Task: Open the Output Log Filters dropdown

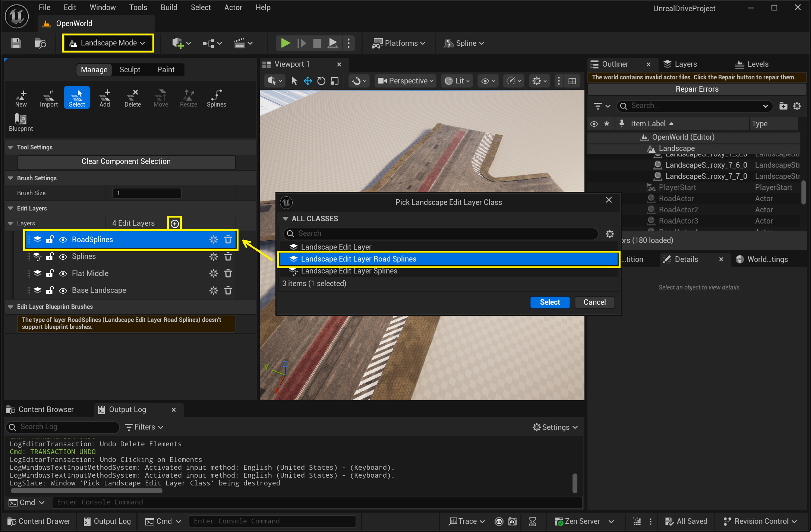Action: pyautogui.click(x=144, y=427)
